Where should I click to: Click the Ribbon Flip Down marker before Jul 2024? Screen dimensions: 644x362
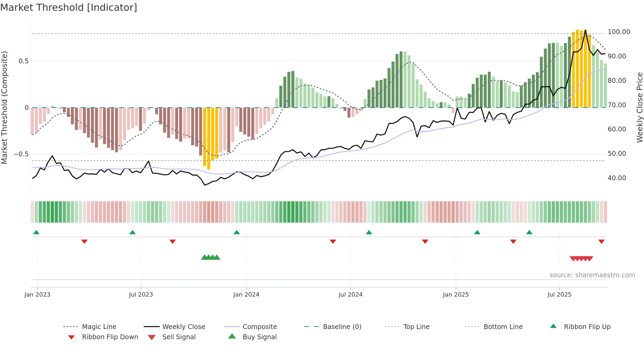click(x=333, y=242)
